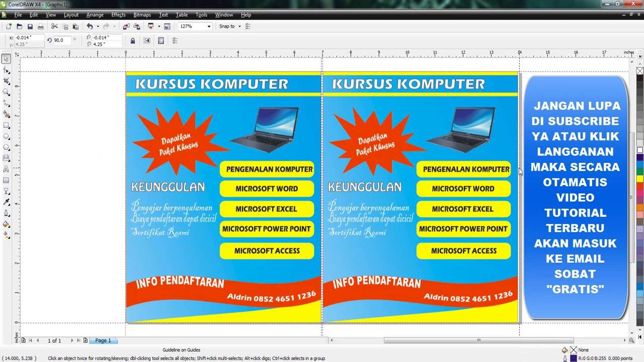Open the Table menu
The width and height of the screenshot is (644, 362).
tap(182, 15)
